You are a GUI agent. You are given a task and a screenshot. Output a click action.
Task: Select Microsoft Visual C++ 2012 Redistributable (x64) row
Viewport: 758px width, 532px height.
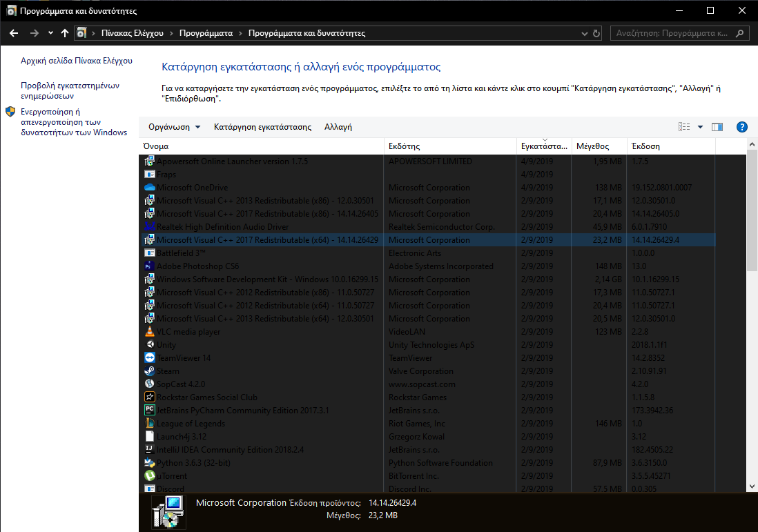(x=428, y=306)
